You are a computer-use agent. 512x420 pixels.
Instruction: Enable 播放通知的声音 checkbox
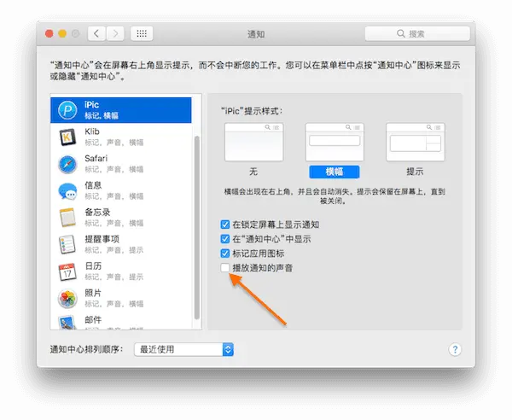click(225, 268)
